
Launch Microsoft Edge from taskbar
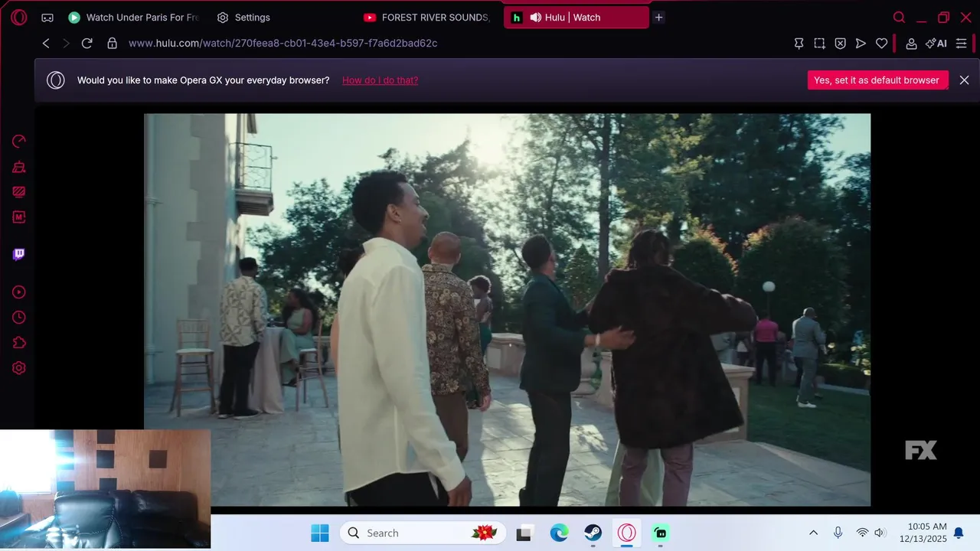click(559, 533)
